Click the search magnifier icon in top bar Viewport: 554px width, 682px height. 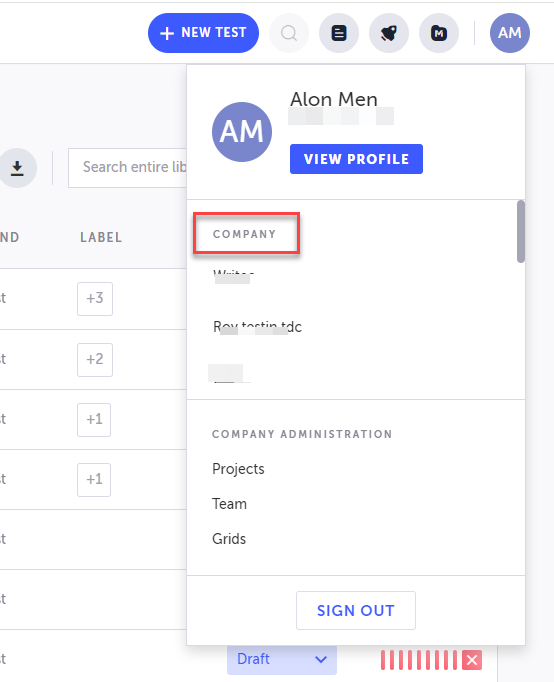289,33
